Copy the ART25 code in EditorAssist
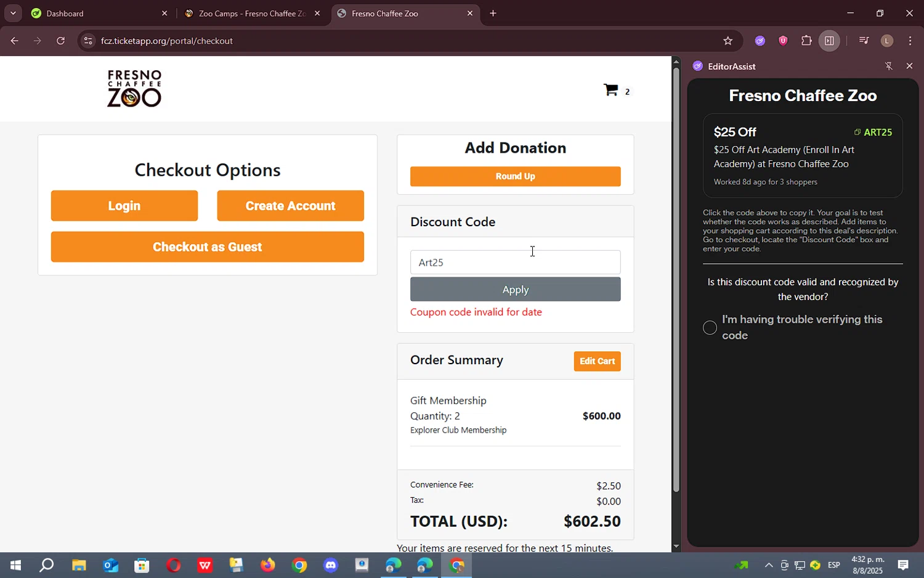This screenshot has width=924, height=578. point(873,132)
